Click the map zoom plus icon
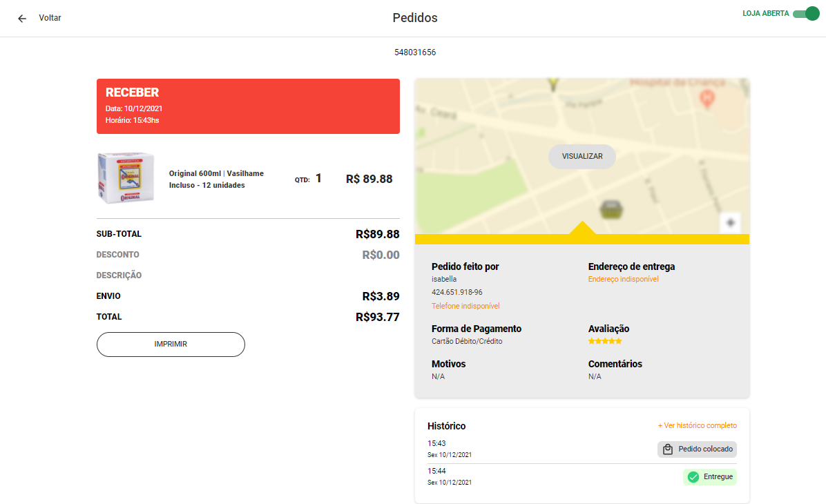The height and width of the screenshot is (504, 826). [x=731, y=223]
